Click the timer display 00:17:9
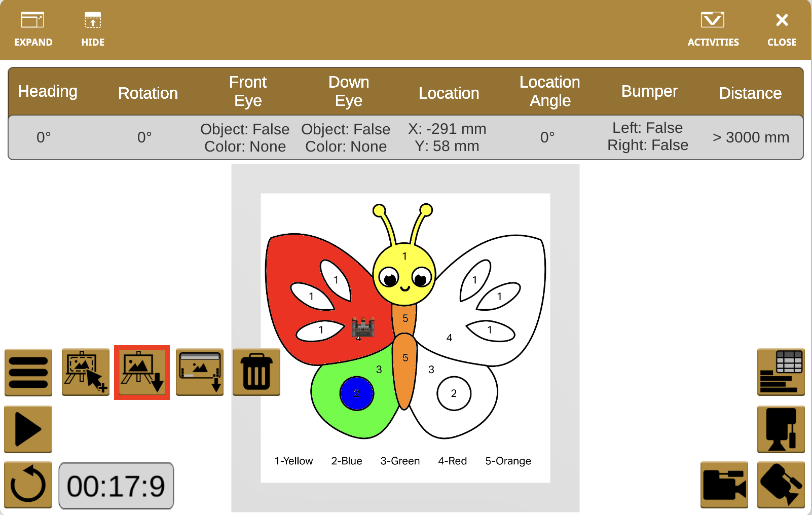The height and width of the screenshot is (515, 812). pos(116,486)
